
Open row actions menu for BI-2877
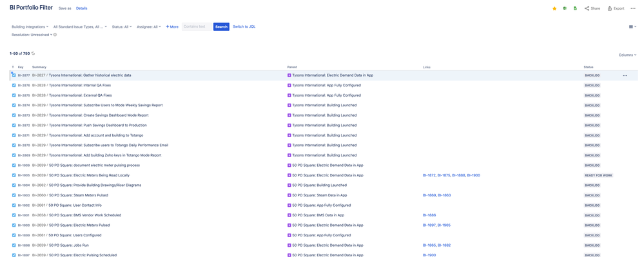tap(625, 75)
